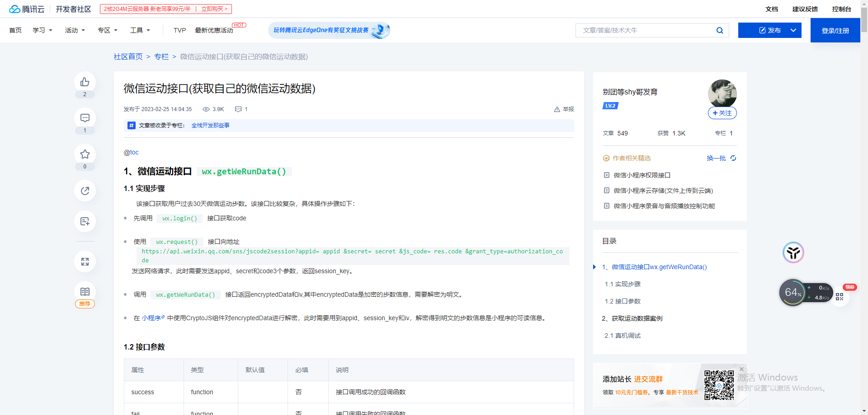Click the QR code image
This screenshot has height=415, width=868.
(x=719, y=385)
